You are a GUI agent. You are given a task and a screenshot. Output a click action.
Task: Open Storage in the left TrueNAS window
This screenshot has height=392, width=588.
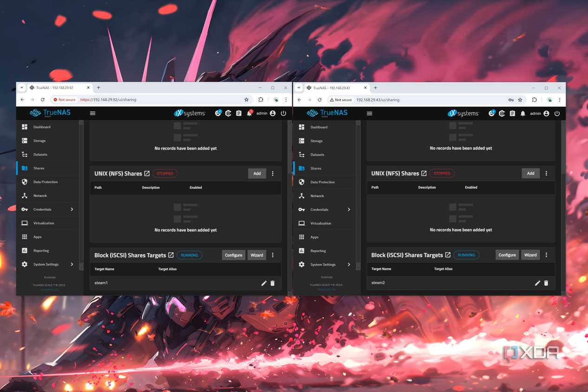(39, 141)
